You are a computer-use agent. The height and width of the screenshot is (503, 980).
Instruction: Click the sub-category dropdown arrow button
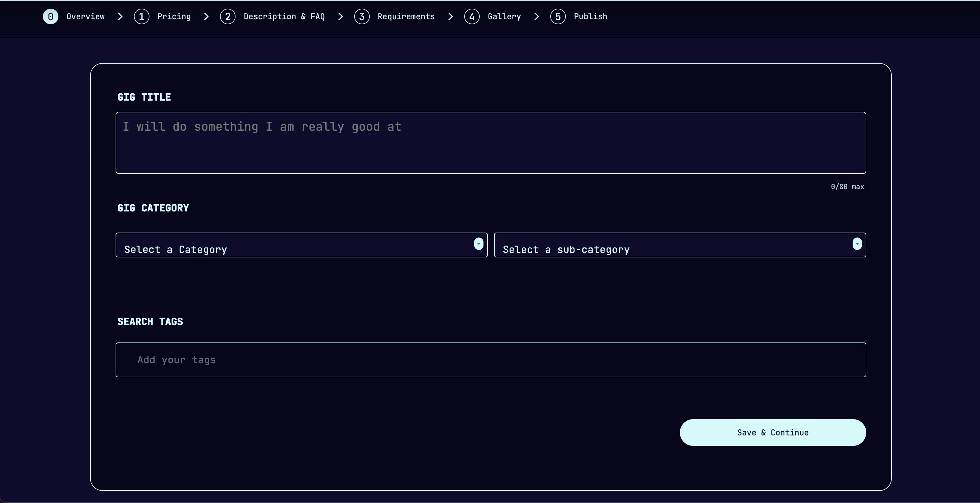coord(857,244)
